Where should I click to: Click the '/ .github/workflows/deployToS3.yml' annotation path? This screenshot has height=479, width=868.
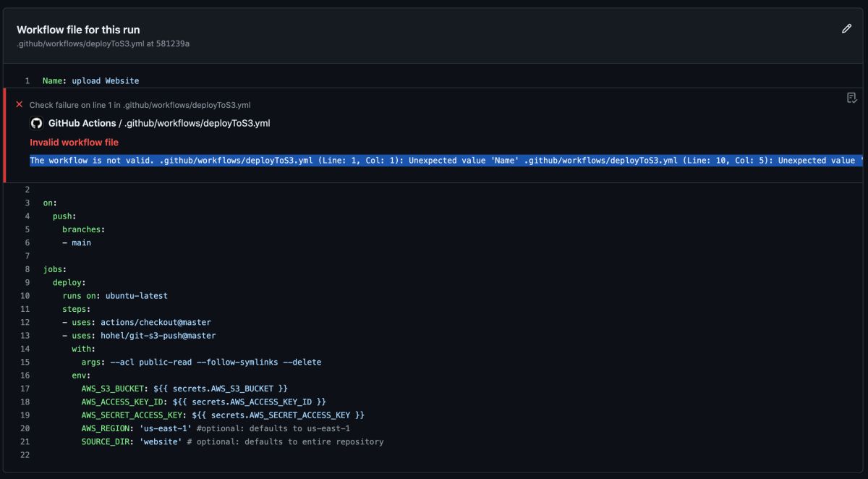click(x=195, y=123)
